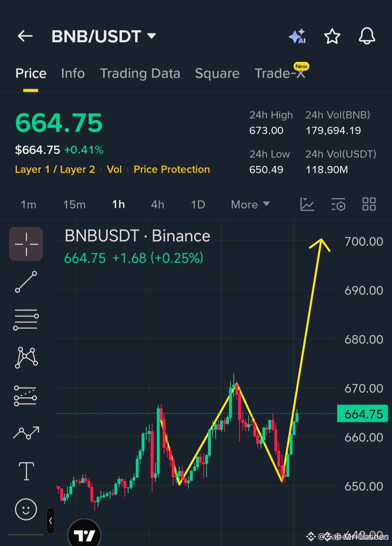Go back with the left arrow
This screenshot has width=392, height=546.
[25, 36]
